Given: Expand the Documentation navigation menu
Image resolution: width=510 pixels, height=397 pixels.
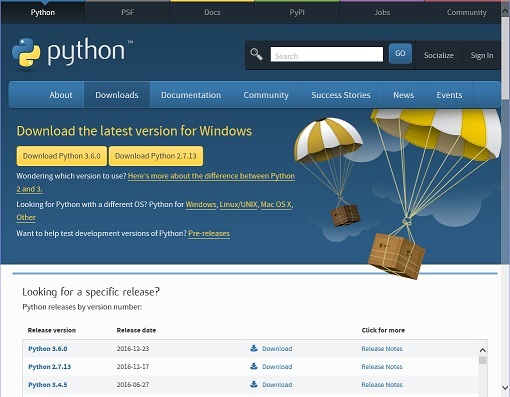Looking at the screenshot, I should (191, 95).
